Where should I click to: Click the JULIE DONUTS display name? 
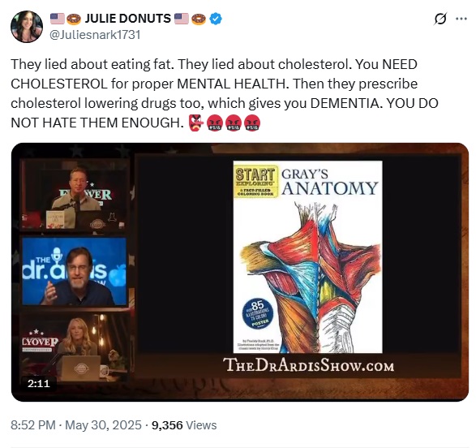pyautogui.click(x=128, y=19)
